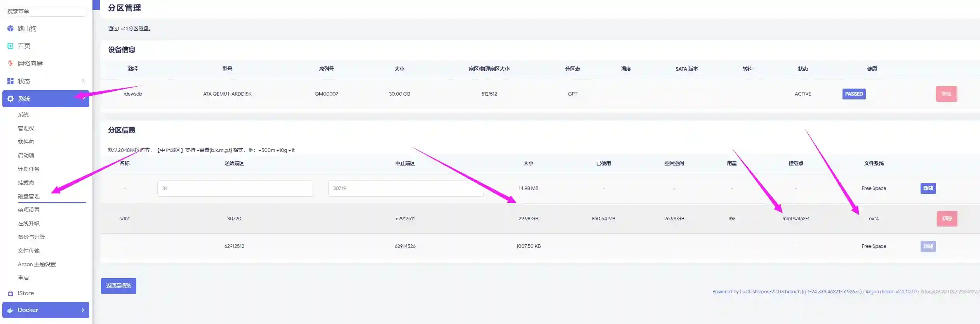Open 计划任务 submenu entry
The image size is (980, 324).
tap(29, 169)
